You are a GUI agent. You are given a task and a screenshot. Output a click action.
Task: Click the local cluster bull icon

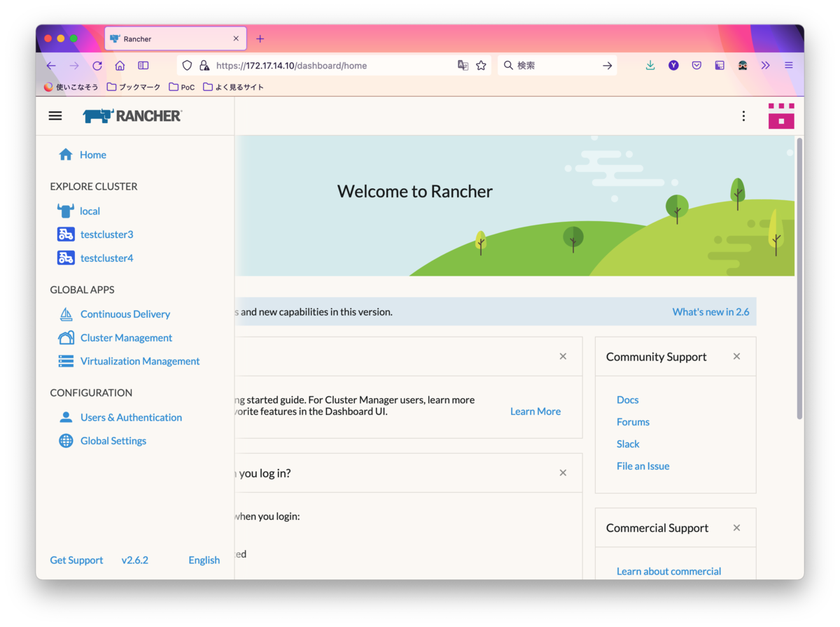[x=66, y=211]
